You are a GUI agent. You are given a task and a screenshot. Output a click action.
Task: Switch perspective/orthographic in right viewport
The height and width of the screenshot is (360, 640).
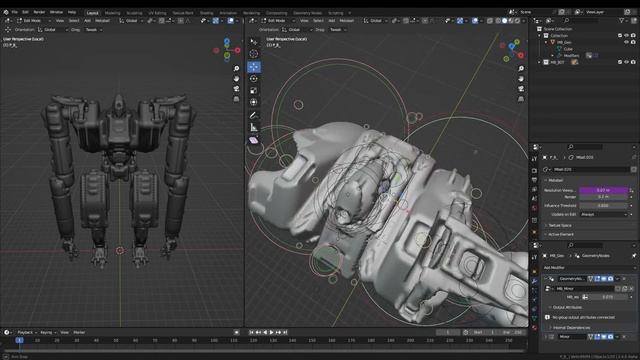pos(521,99)
